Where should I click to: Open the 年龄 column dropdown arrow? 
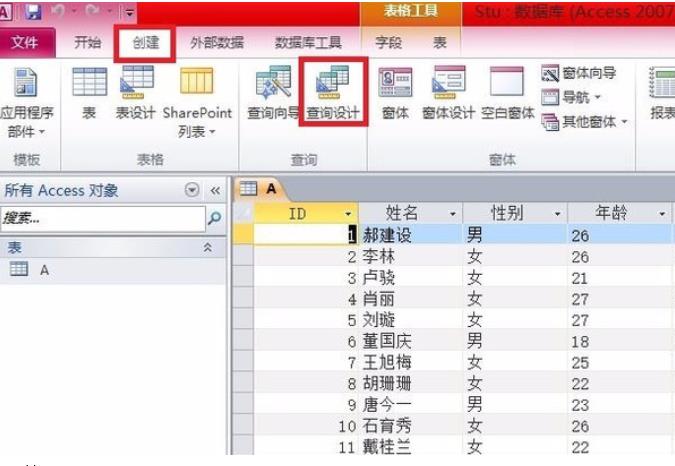(x=662, y=214)
